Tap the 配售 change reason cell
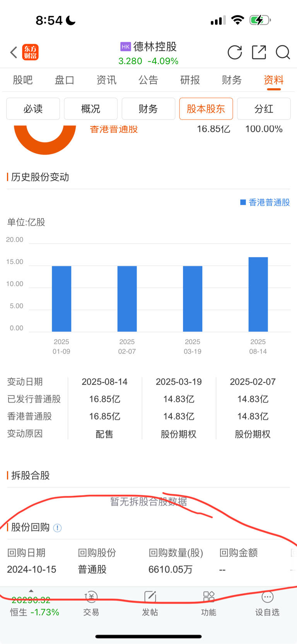Viewport: 297px width, 644px height. [x=105, y=434]
